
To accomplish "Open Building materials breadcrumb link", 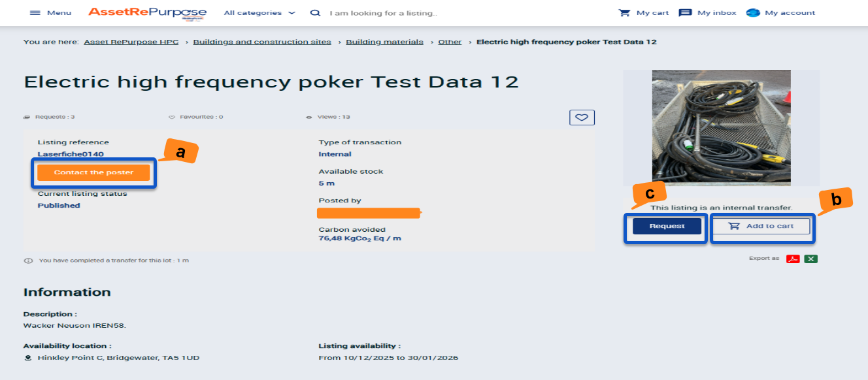I will click(384, 42).
